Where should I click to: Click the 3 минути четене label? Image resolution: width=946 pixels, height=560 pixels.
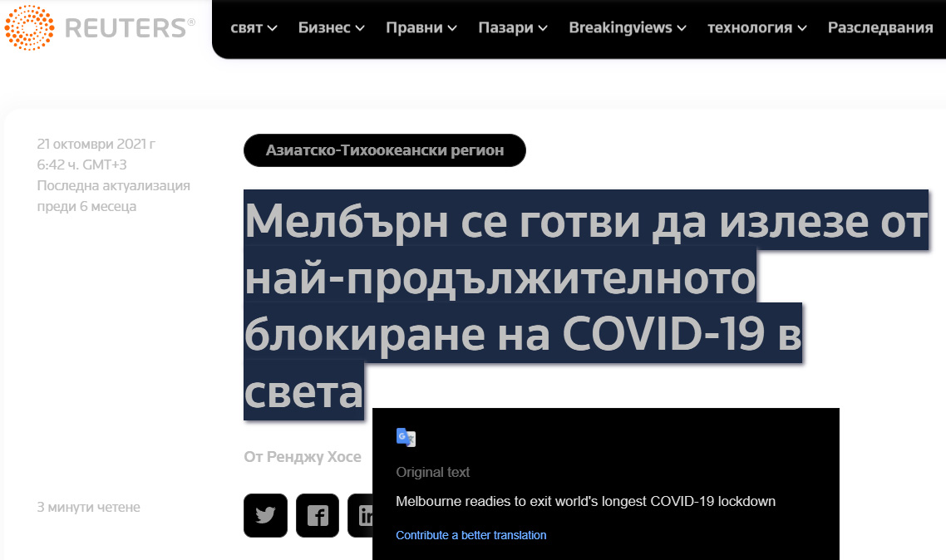click(88, 507)
